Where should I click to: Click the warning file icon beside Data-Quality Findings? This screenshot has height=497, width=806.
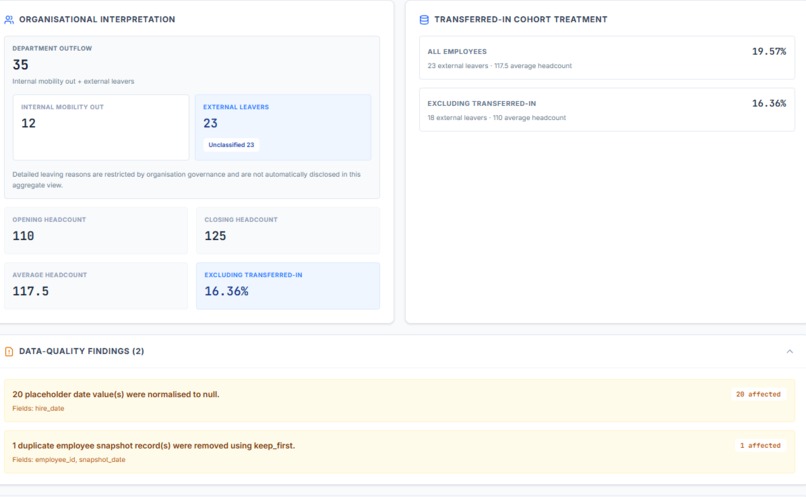(9, 352)
